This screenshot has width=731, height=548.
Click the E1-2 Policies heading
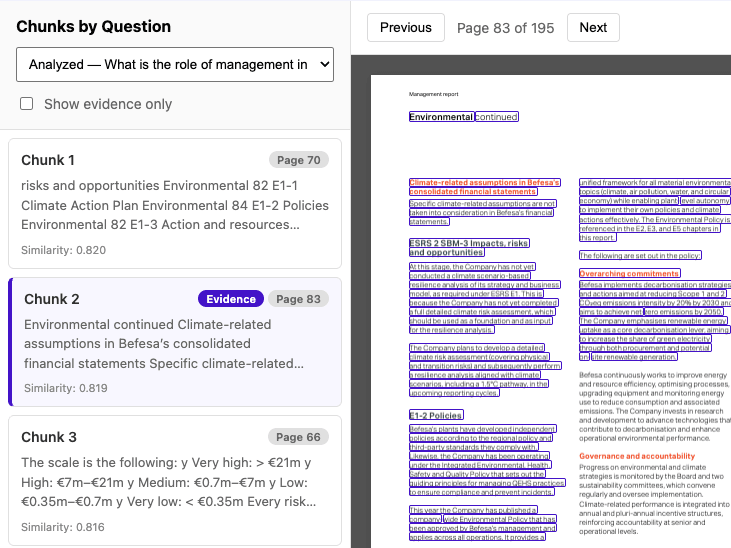coord(436,415)
